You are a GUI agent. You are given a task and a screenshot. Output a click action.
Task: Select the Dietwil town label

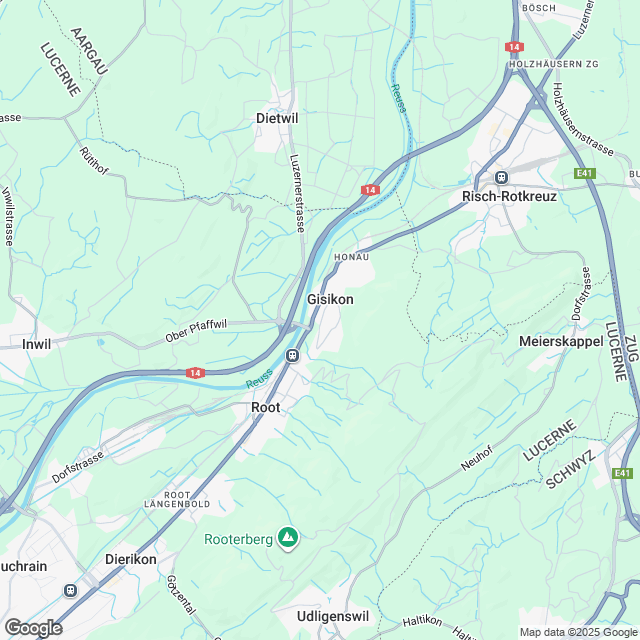click(277, 118)
